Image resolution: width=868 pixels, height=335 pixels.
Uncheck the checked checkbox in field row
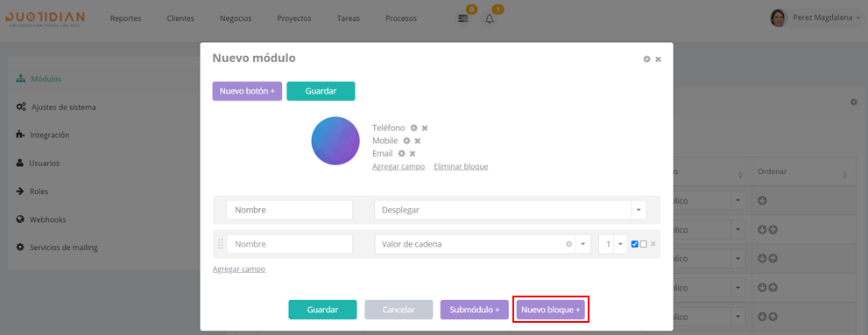coord(635,244)
